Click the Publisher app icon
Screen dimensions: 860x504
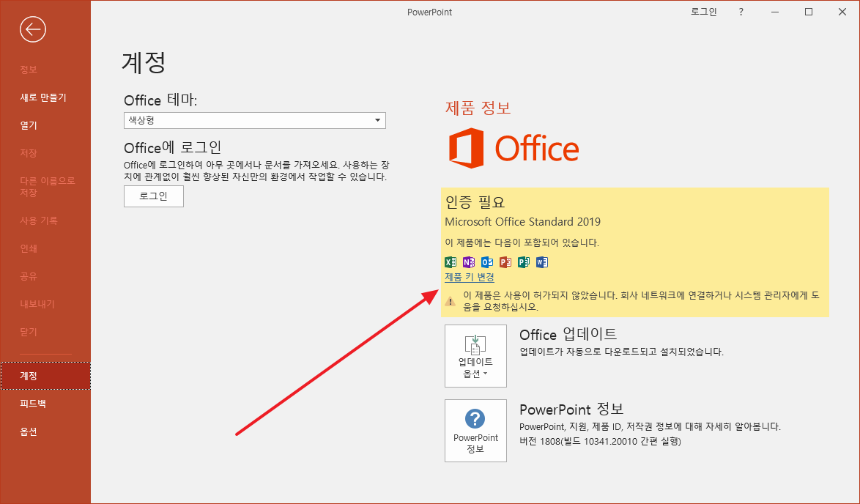[524, 262]
